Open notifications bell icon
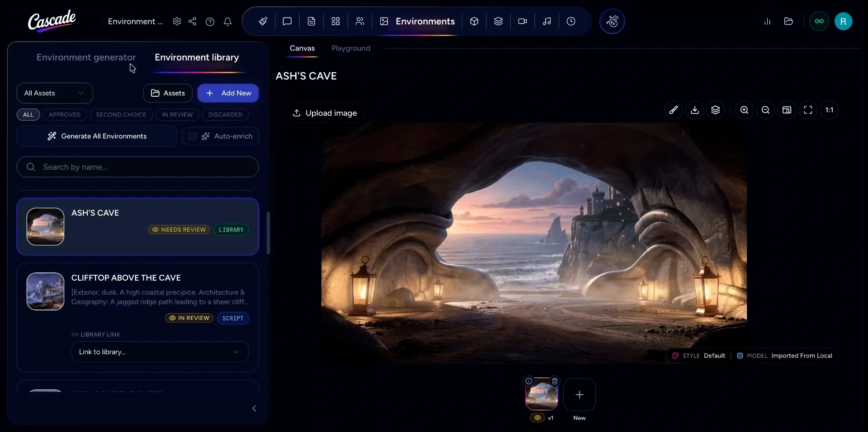 click(x=227, y=21)
